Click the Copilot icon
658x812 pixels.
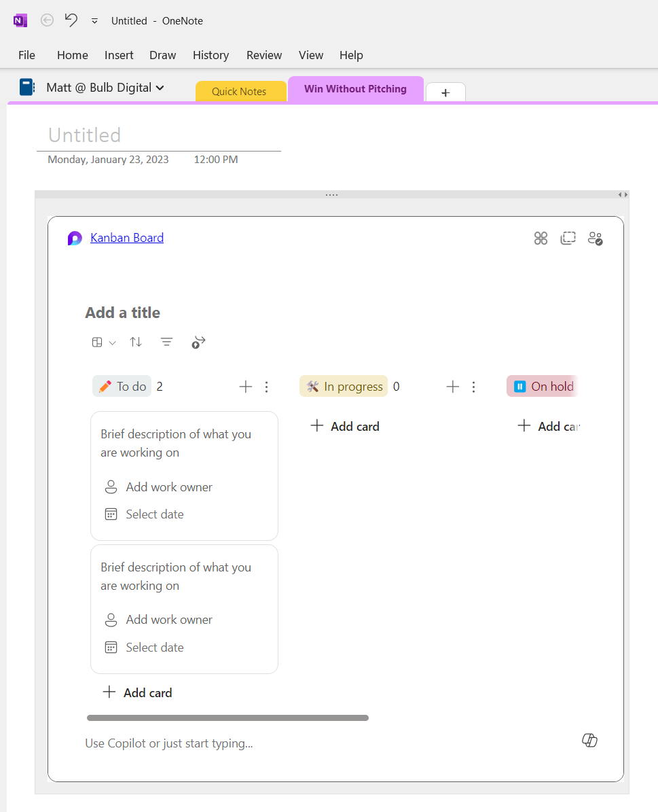pyautogui.click(x=589, y=741)
